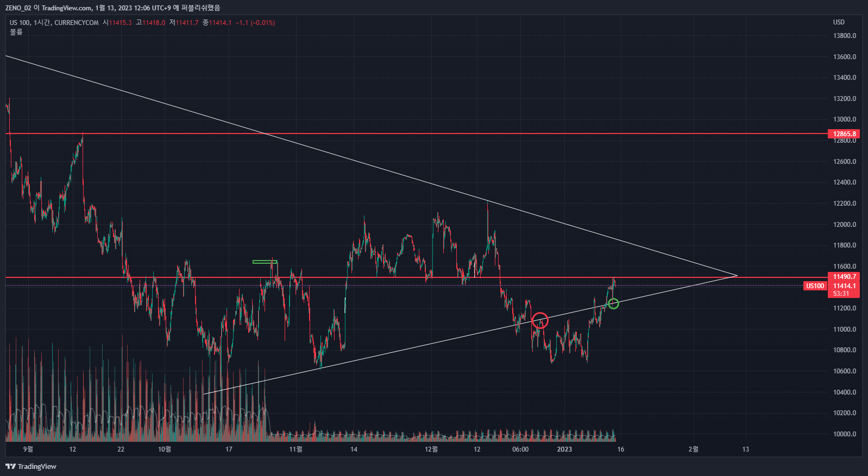
Task: Select the white descending trendline
Action: pyautogui.click(x=372, y=166)
